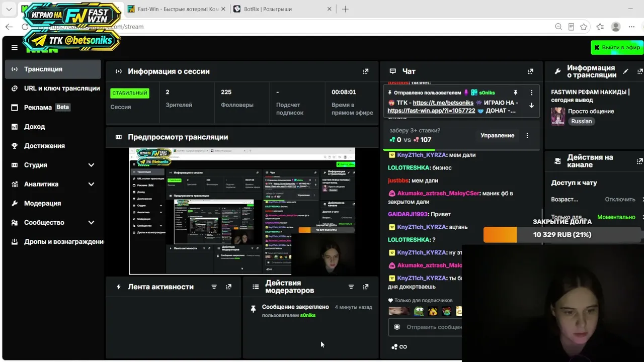Click the Отправить сообщение chat field

(x=426, y=327)
